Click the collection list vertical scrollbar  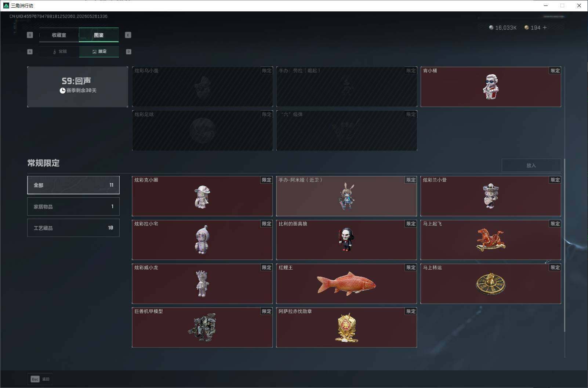click(565, 245)
